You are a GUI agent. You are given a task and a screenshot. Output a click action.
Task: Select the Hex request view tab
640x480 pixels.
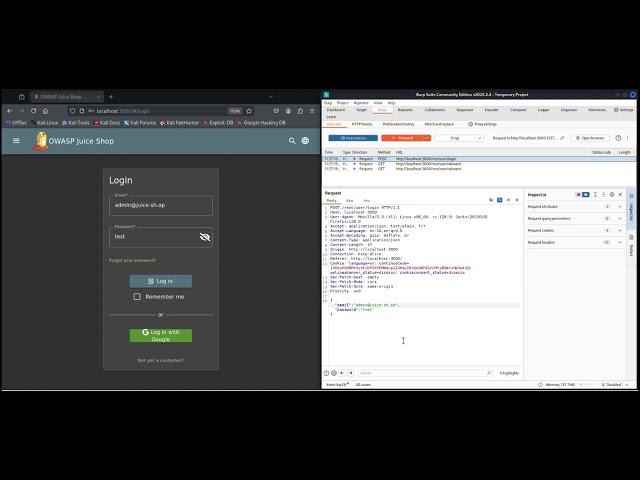tap(366, 200)
